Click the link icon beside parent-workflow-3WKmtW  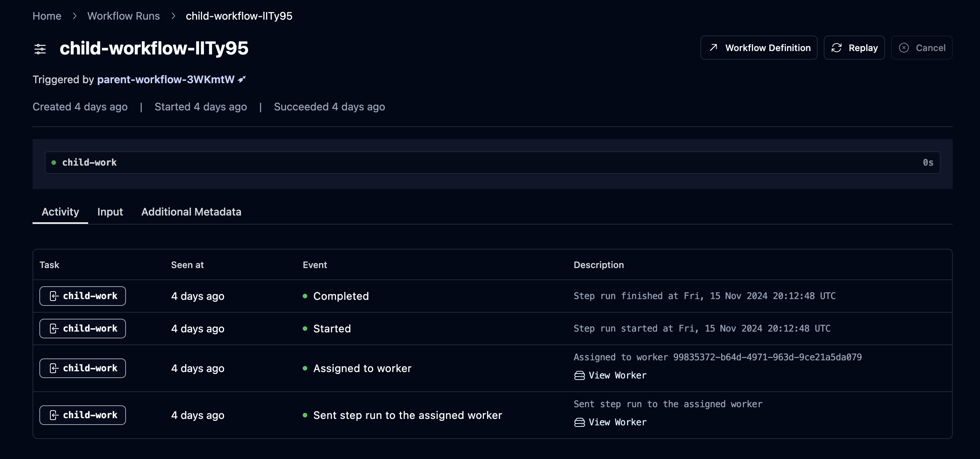[241, 79]
